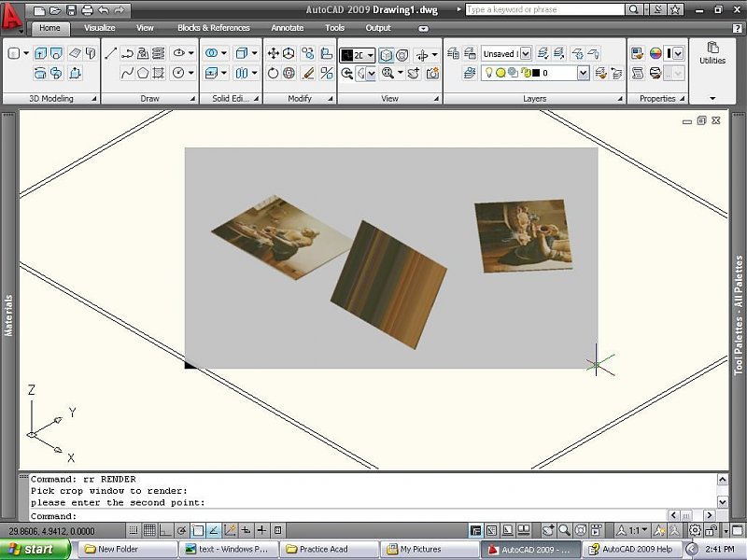Click the Print icon in quick access toolbar
This screenshot has width=747, height=560.
(x=87, y=10)
